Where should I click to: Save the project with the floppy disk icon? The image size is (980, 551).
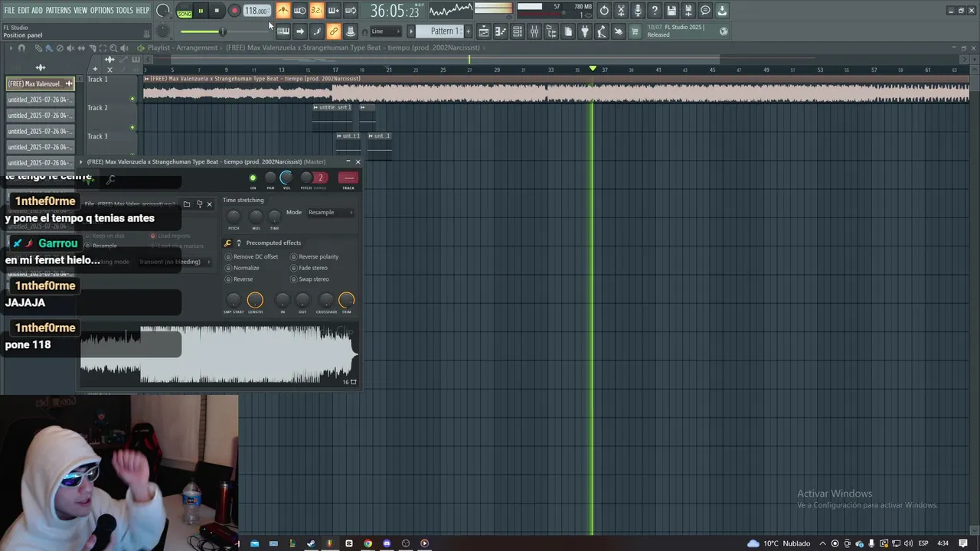tap(671, 11)
